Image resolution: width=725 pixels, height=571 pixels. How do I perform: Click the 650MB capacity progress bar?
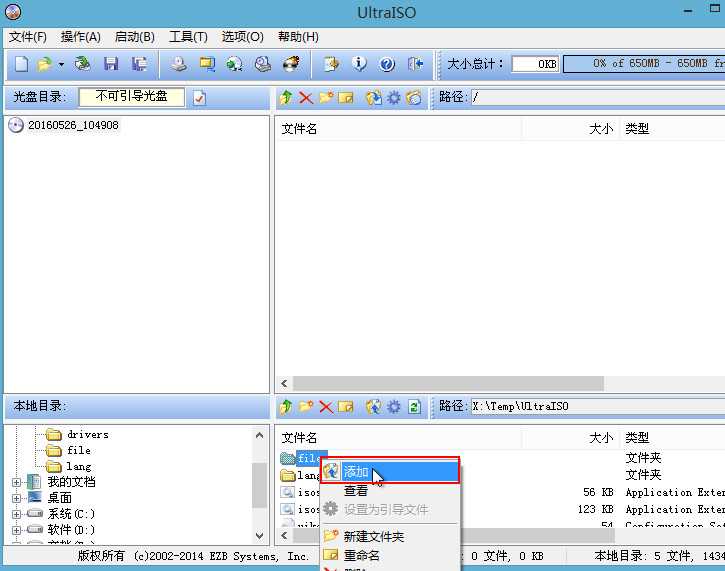[644, 64]
